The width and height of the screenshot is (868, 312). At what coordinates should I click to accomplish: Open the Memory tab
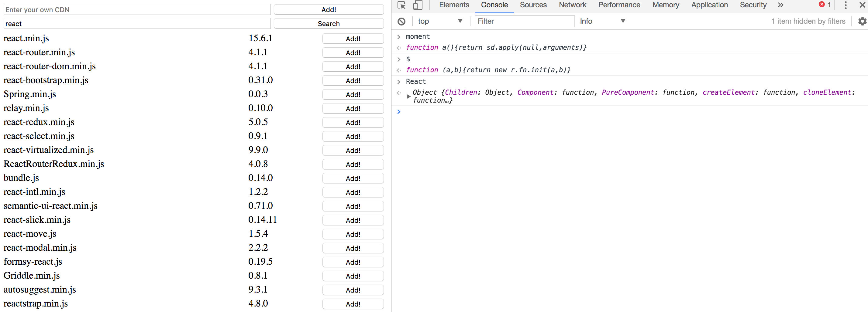pos(666,5)
